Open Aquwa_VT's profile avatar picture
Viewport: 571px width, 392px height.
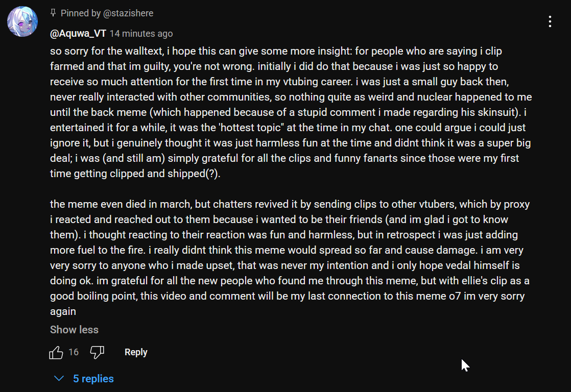(21, 21)
